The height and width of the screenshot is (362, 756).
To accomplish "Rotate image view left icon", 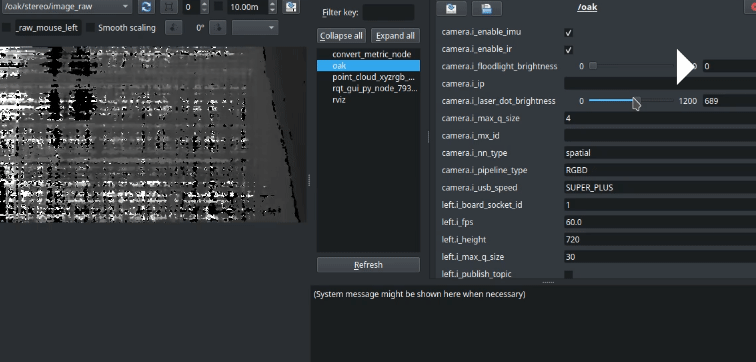I will (174, 27).
